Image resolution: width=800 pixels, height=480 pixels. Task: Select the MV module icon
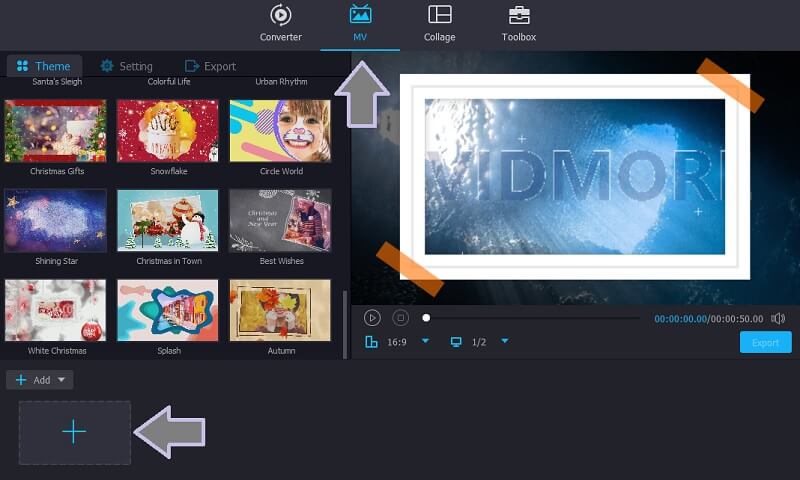click(x=360, y=16)
